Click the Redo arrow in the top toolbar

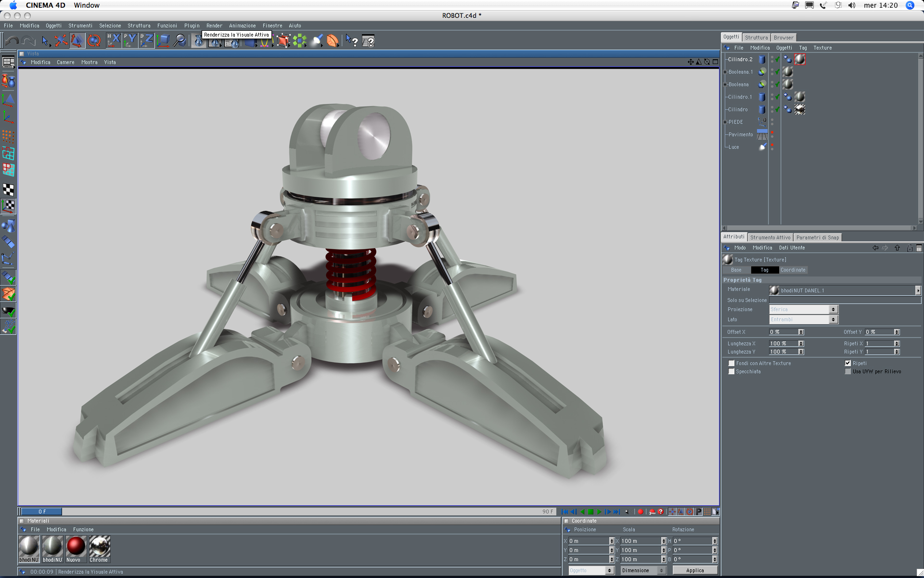(29, 41)
